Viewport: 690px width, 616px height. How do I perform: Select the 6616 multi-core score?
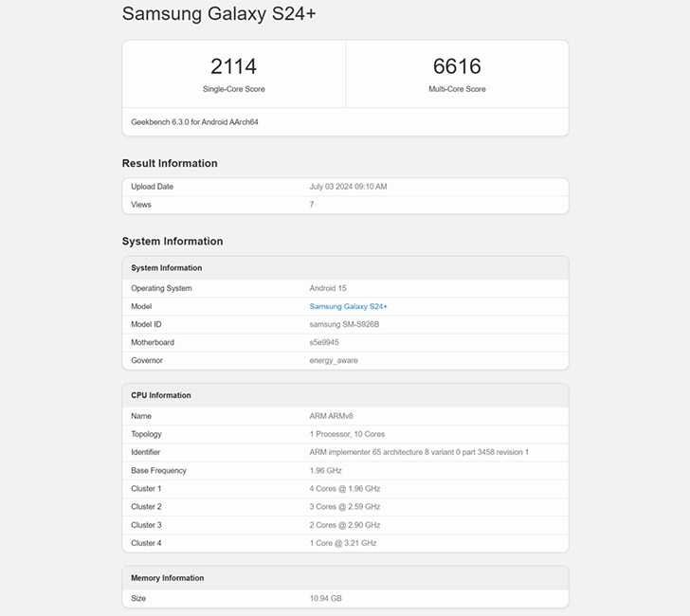457,66
